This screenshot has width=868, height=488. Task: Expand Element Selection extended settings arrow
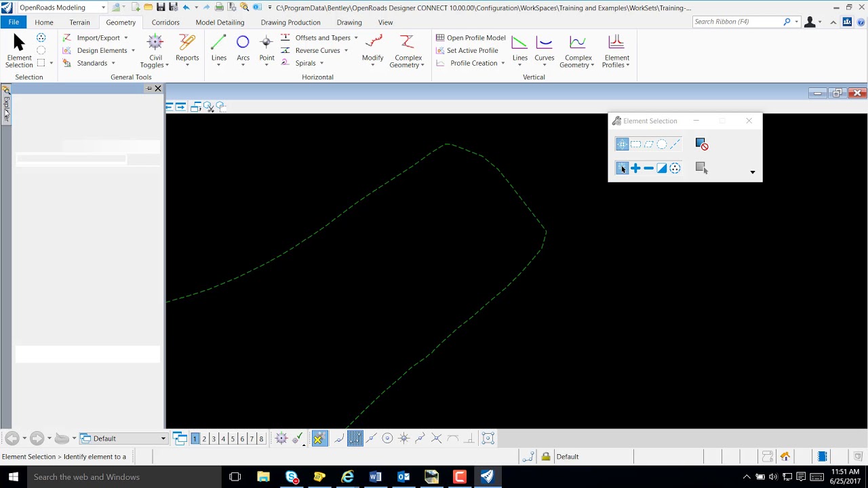pyautogui.click(x=753, y=172)
